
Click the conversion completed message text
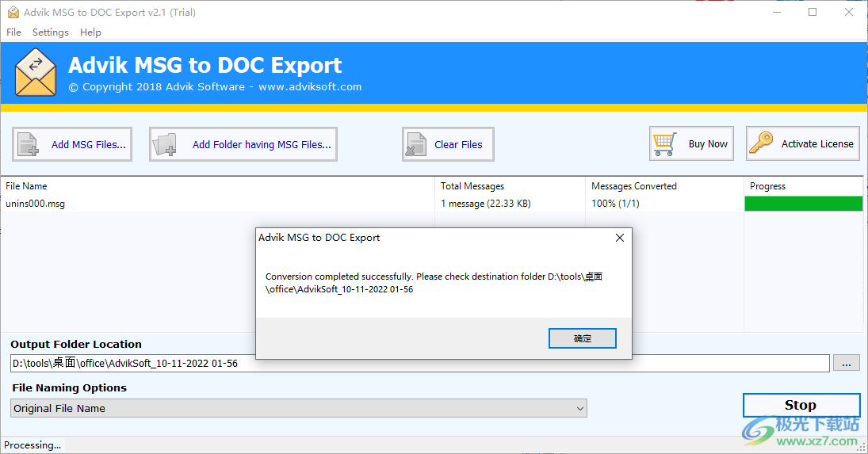pyautogui.click(x=434, y=283)
